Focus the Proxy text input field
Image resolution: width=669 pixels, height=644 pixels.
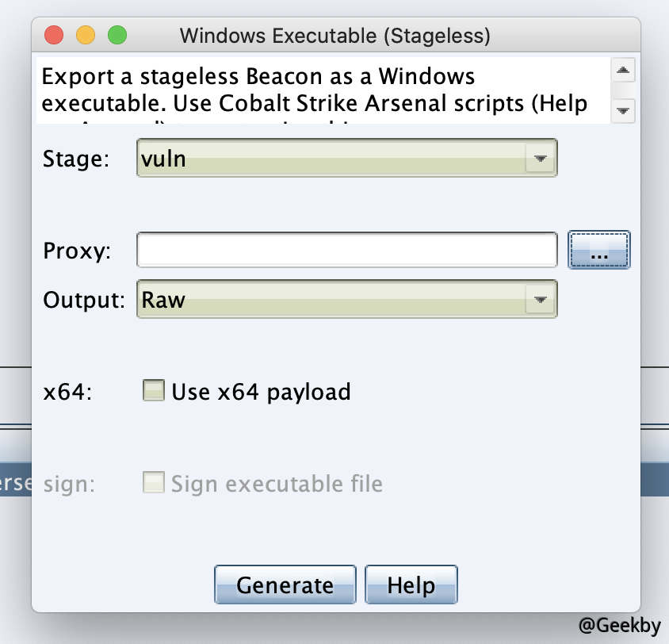pos(346,251)
